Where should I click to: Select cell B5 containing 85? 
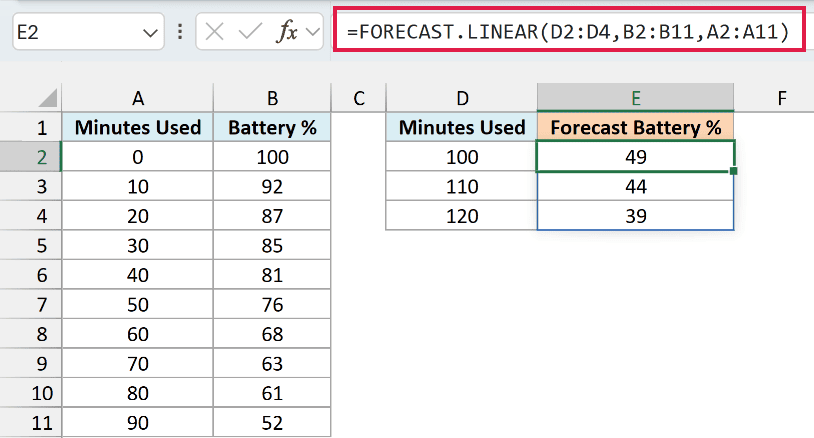[272, 245]
